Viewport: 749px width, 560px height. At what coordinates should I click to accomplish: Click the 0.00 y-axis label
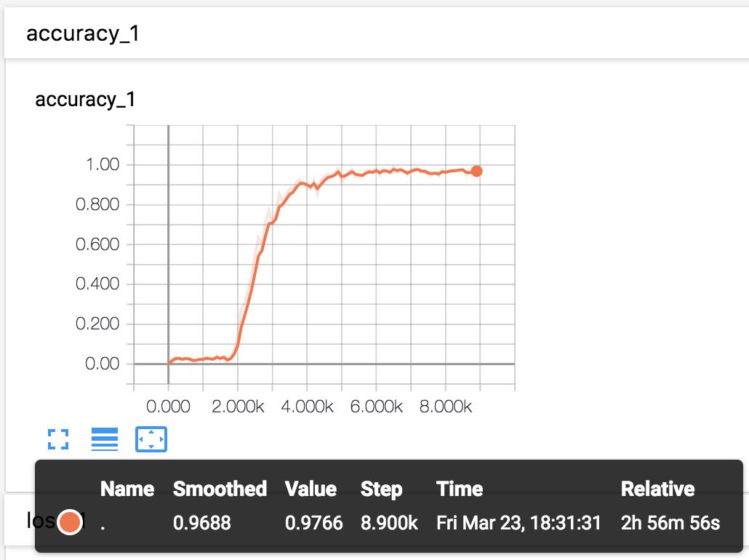pos(103,364)
